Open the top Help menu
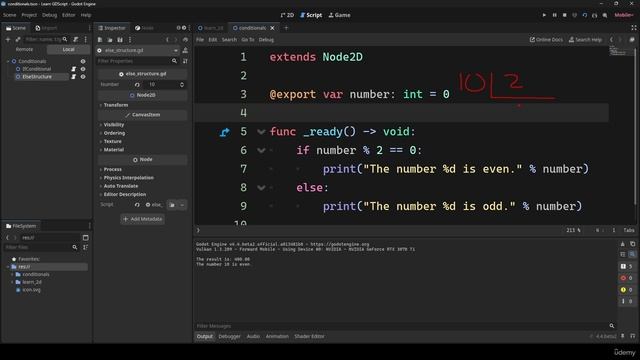640x360 pixels. (x=86, y=15)
